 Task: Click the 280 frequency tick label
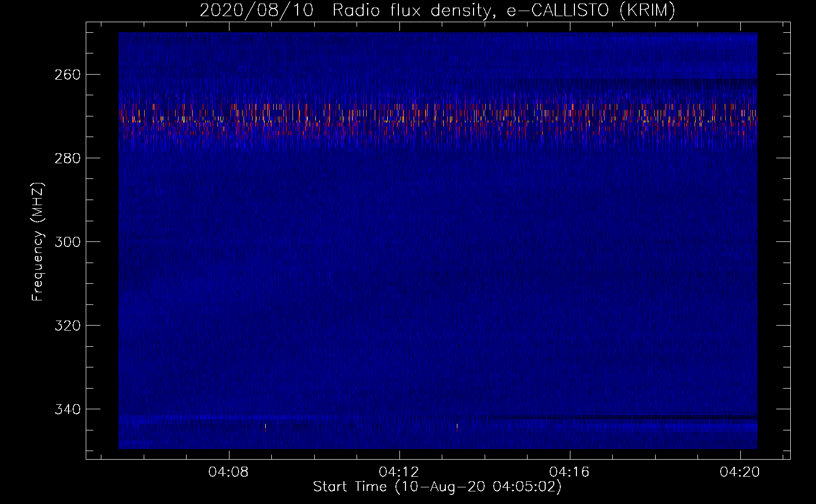pyautogui.click(x=67, y=158)
